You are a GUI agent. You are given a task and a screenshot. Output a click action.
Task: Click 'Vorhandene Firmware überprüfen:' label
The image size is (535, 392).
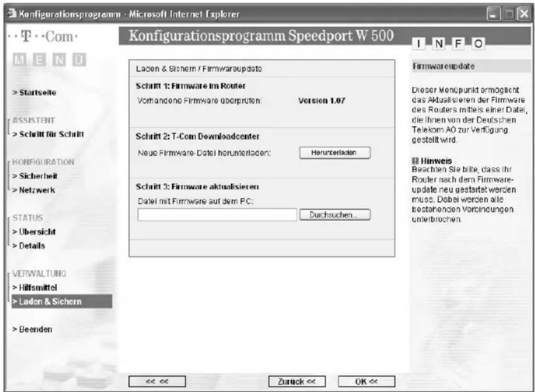coord(200,101)
